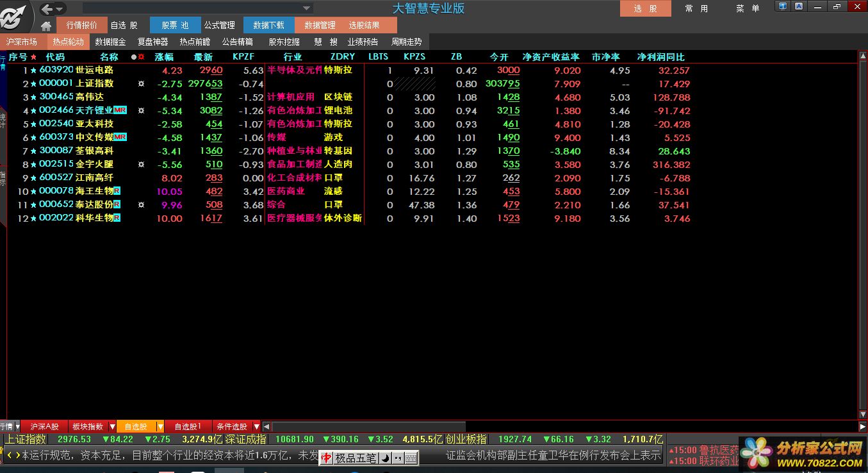The height and width of the screenshot is (473, 868).
Task: Open the IME soft keyboard icon
Action: tap(411, 458)
